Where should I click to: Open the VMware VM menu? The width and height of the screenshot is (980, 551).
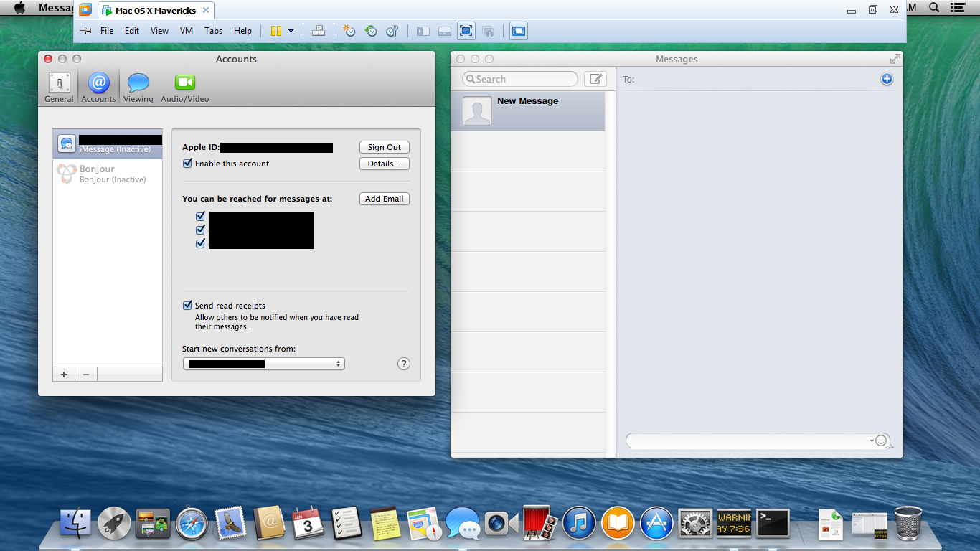click(x=187, y=31)
